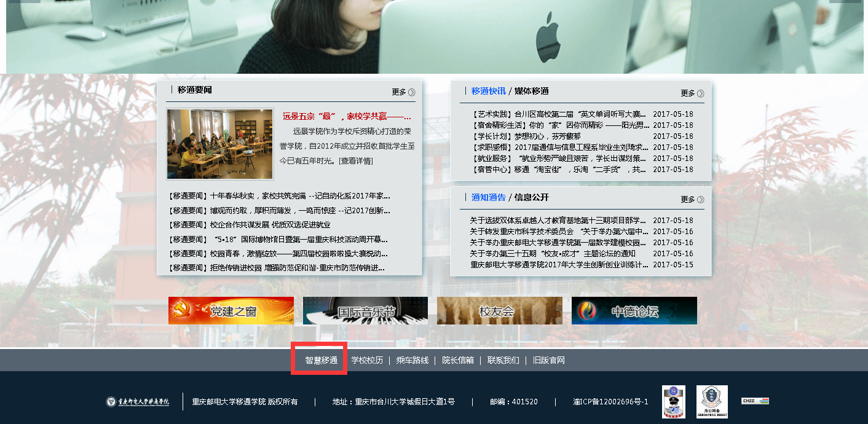The height and width of the screenshot is (424, 868).
Task: Open the 乘车路线 footer link
Action: [x=412, y=360]
